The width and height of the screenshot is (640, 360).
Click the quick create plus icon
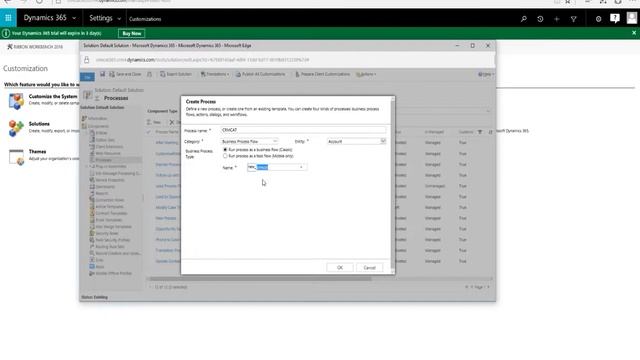pyautogui.click(x=556, y=19)
